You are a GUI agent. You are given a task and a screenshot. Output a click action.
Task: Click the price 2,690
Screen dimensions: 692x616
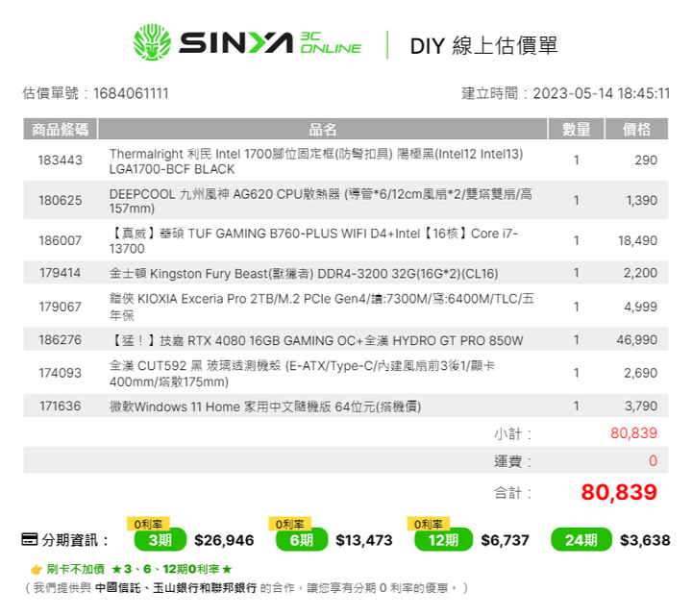coord(640,373)
